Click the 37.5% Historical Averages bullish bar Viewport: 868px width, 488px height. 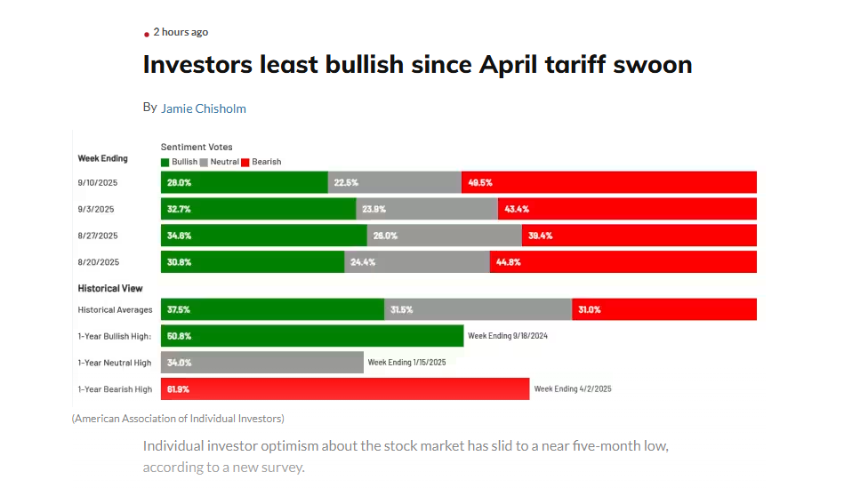tap(272, 309)
